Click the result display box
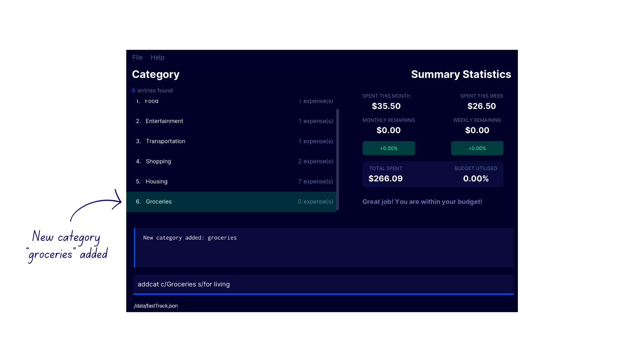 pos(324,248)
